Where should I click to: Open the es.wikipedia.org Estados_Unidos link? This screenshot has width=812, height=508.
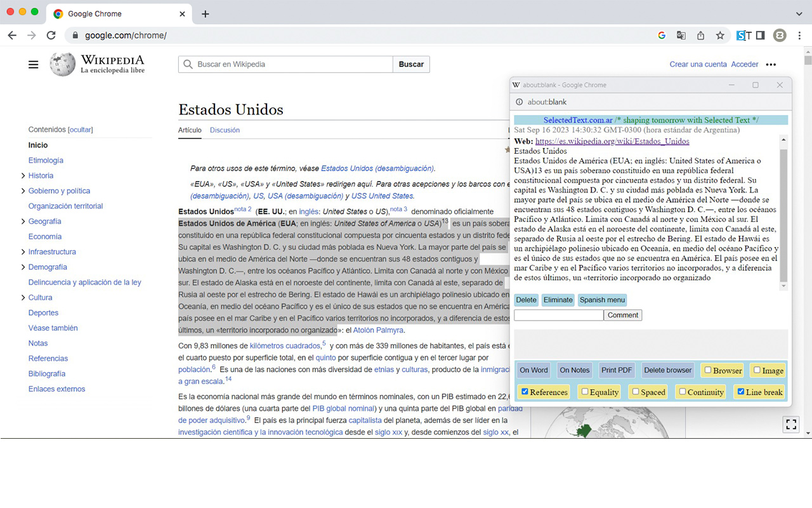(x=612, y=141)
